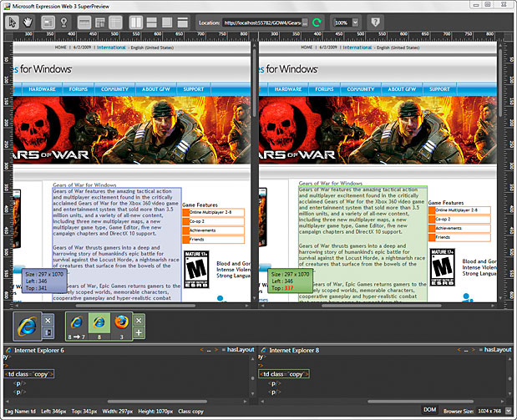The image size is (517, 420).
Task: Click the large Internet Explorer 6 baseline icon
Action: [x=26, y=322]
